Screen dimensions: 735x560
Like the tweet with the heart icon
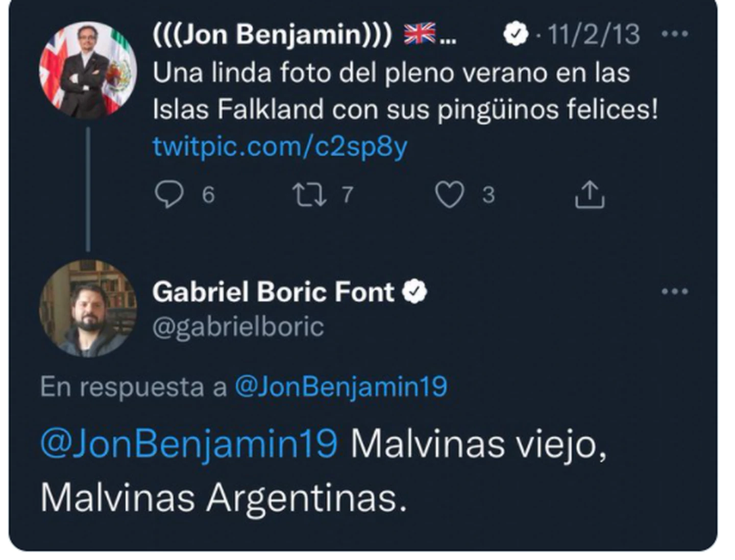(449, 194)
